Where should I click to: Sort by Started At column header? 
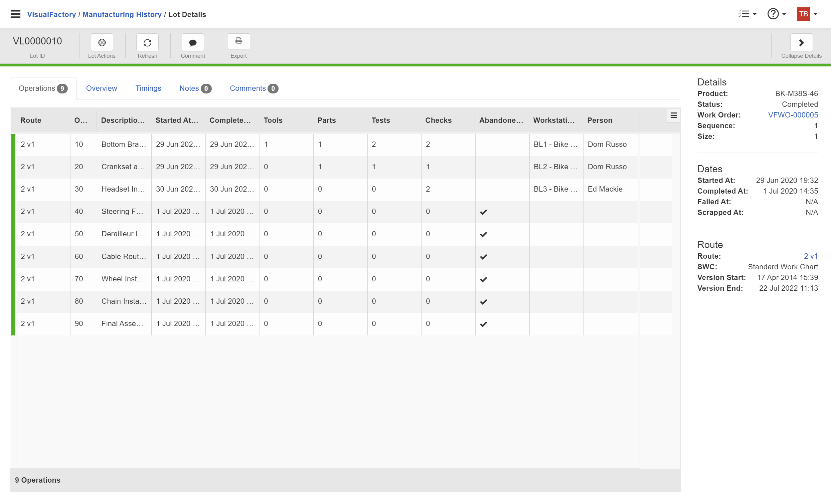coord(178,120)
